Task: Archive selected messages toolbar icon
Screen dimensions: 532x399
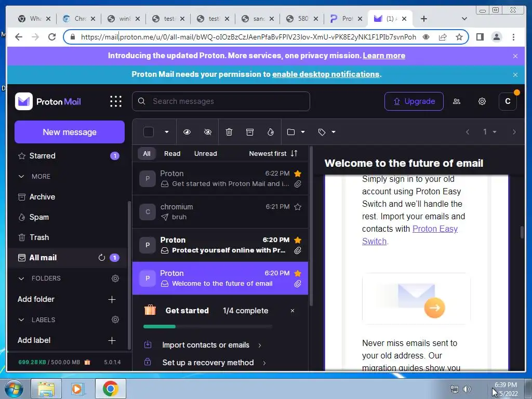Action: point(250,132)
